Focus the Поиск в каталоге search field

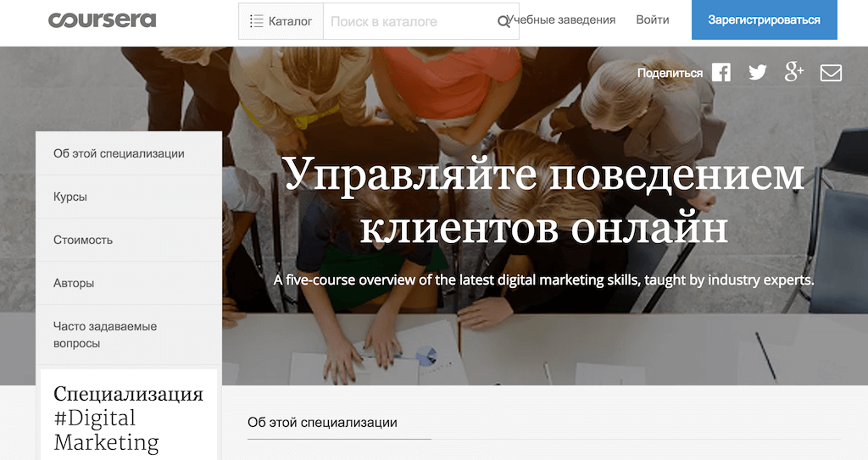[x=407, y=21]
